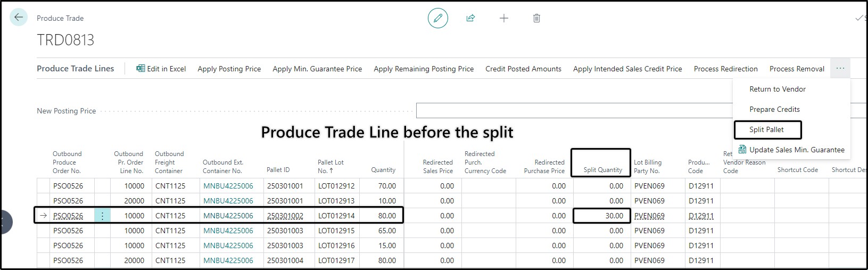The height and width of the screenshot is (270, 868).
Task: Click the share icon
Action: 470,19
